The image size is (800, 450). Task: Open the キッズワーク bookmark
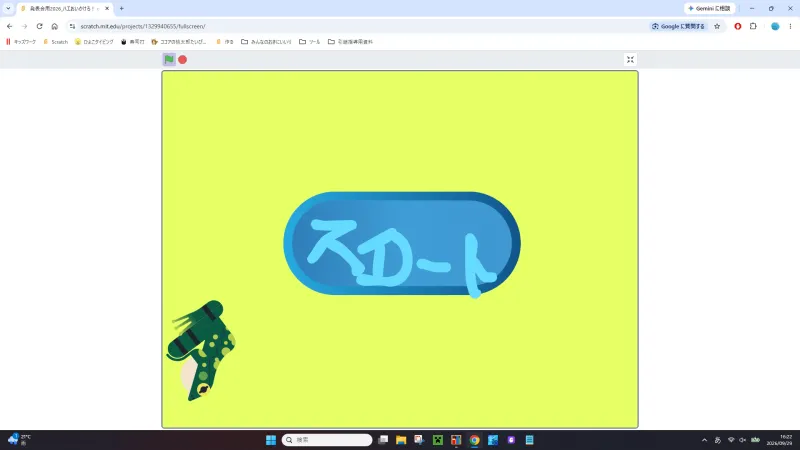(x=21, y=42)
